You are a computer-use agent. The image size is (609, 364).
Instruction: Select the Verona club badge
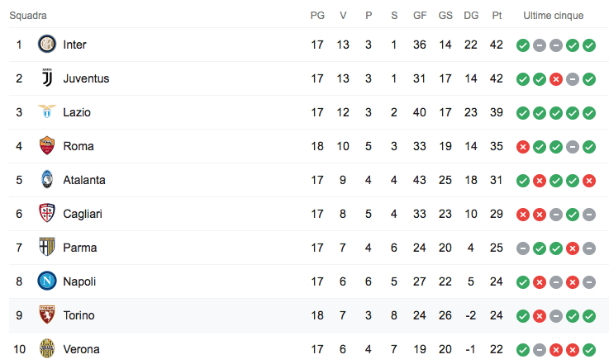pos(46,349)
